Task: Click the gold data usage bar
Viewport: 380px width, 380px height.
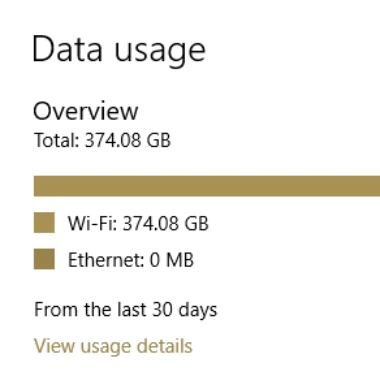Action: [x=207, y=186]
